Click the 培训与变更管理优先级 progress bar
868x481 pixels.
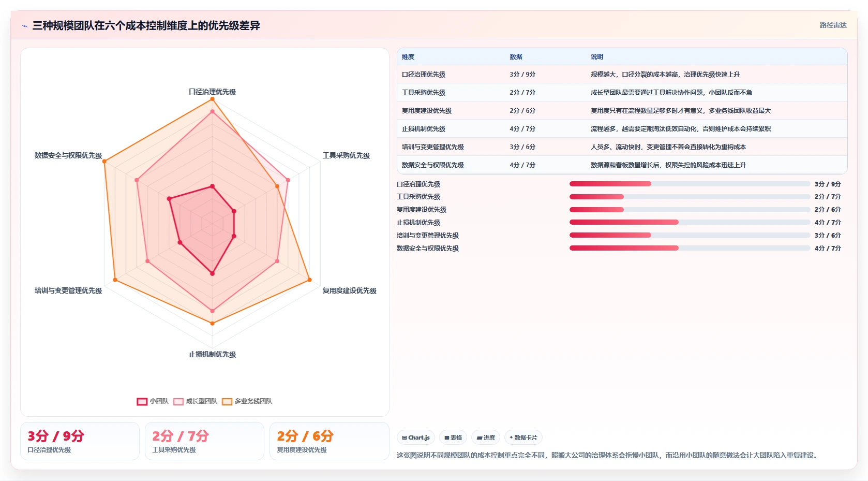(690, 235)
